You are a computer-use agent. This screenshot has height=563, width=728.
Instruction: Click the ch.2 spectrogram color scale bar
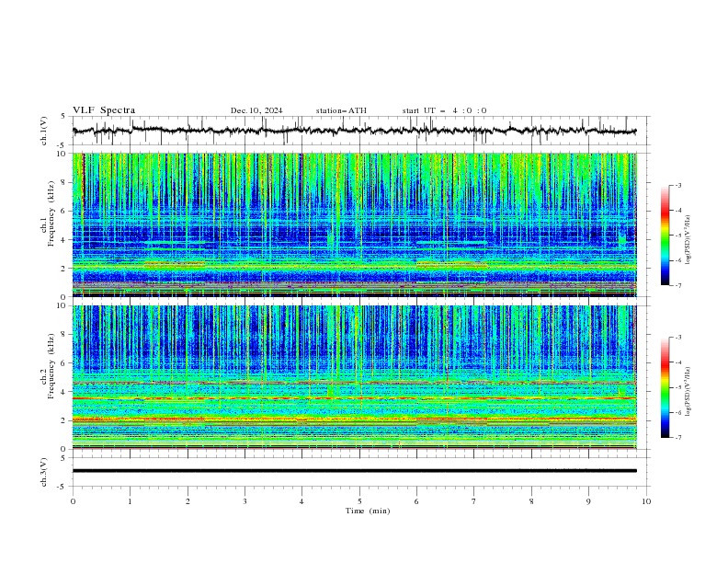click(665, 387)
